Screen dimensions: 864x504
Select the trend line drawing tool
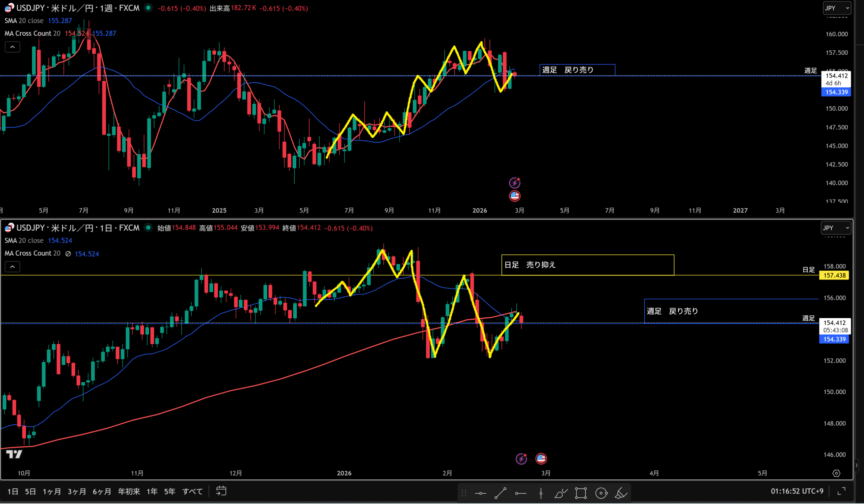[x=500, y=494]
